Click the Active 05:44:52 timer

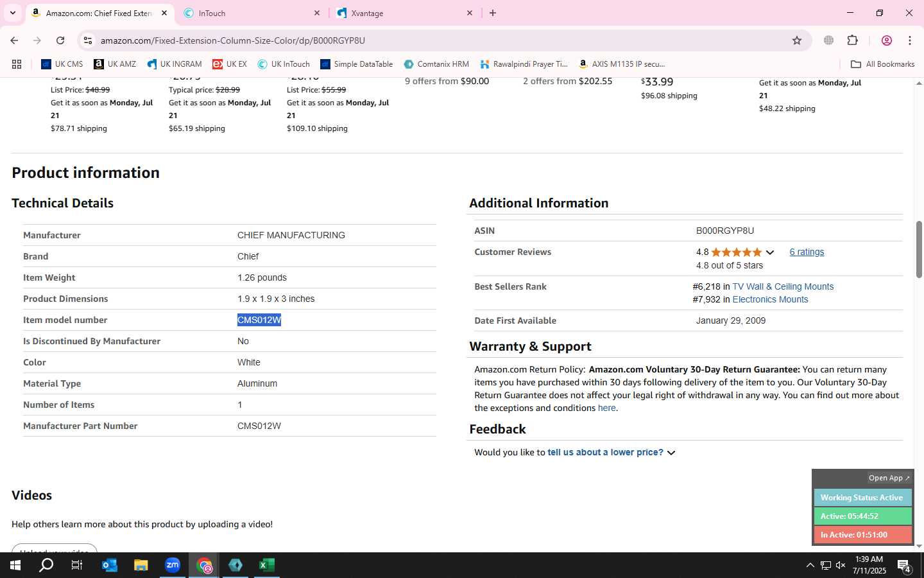pos(862,516)
